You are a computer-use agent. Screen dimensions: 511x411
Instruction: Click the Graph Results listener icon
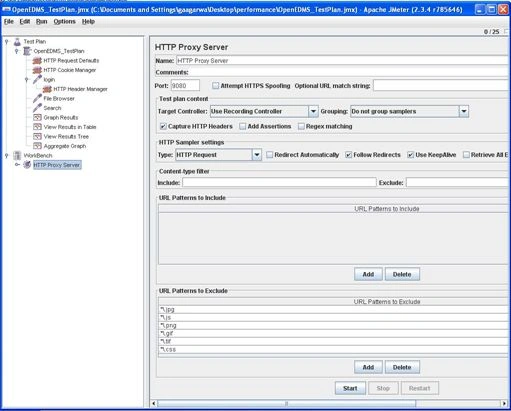(37, 118)
